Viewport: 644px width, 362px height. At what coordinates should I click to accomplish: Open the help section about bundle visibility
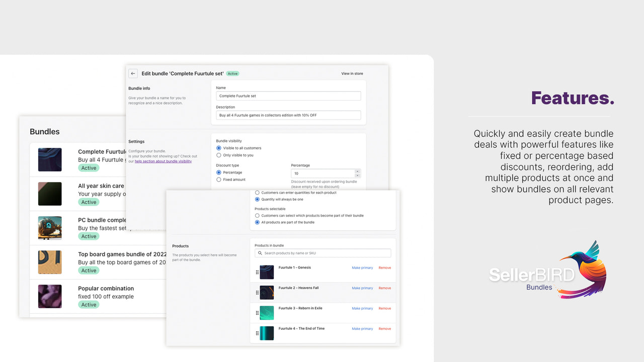pos(163,161)
